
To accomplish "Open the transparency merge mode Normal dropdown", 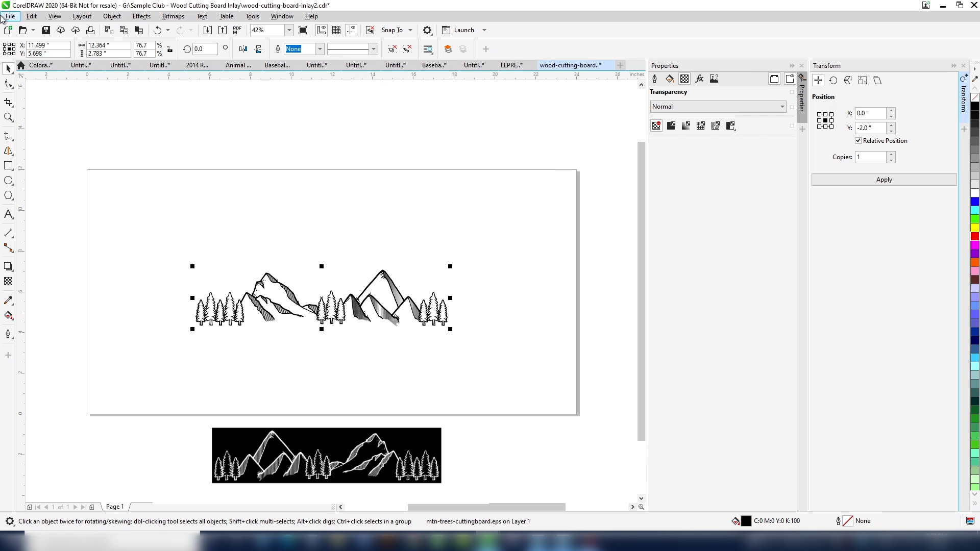I will [718, 107].
